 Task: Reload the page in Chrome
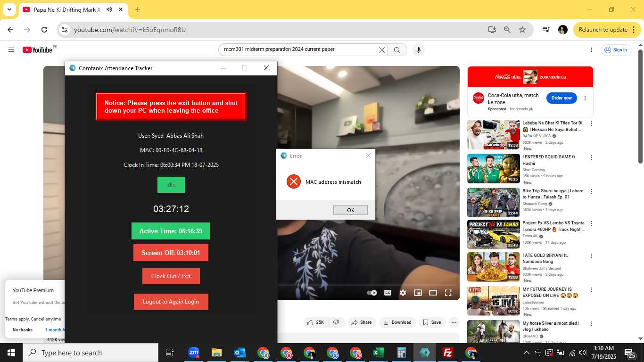tap(44, 30)
